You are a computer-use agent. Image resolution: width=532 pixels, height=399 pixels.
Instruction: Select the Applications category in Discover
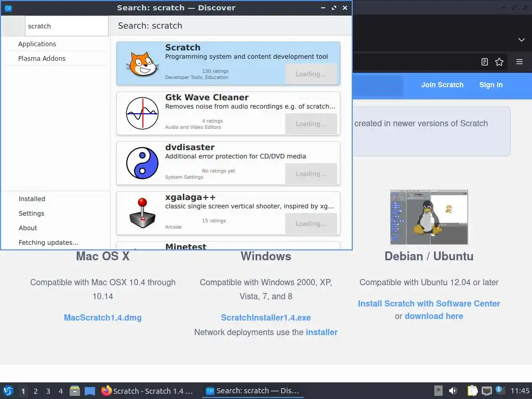tap(56, 44)
